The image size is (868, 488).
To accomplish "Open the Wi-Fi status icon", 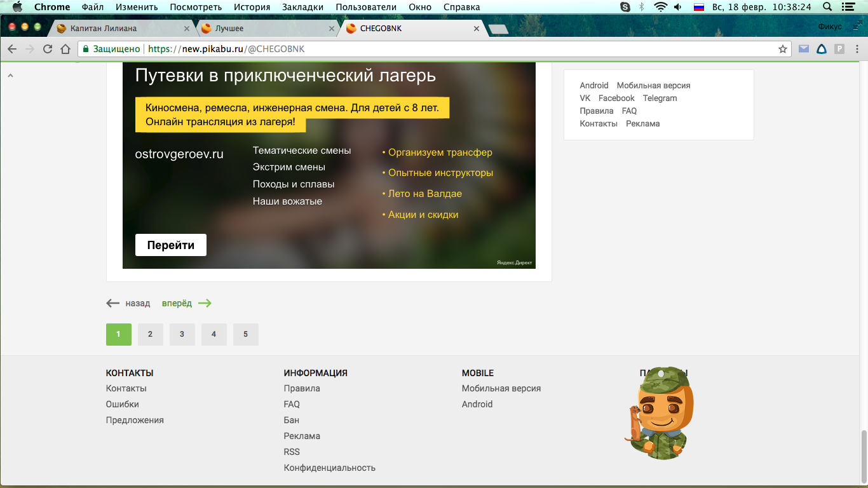I will pyautogui.click(x=661, y=7).
